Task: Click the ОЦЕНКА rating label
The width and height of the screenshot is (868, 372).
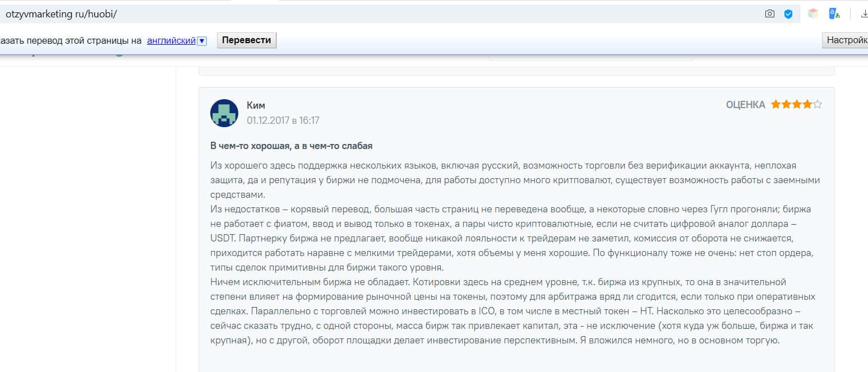Action: pyautogui.click(x=745, y=105)
